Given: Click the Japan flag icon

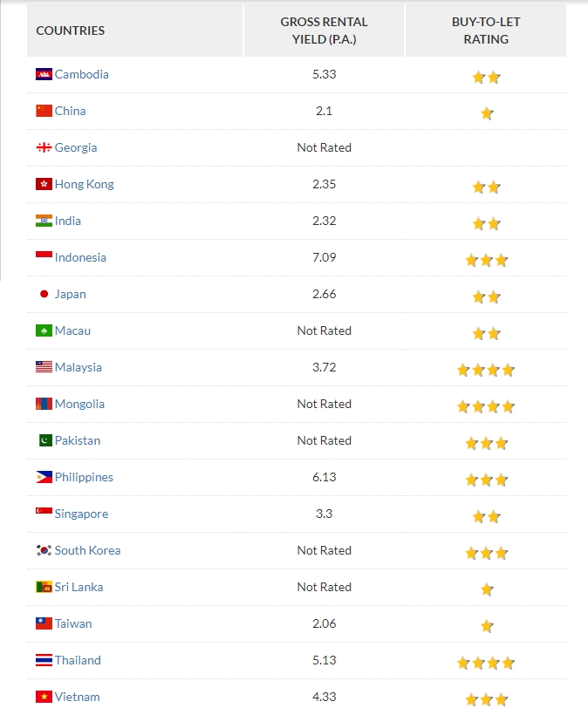Looking at the screenshot, I should click(44, 294).
